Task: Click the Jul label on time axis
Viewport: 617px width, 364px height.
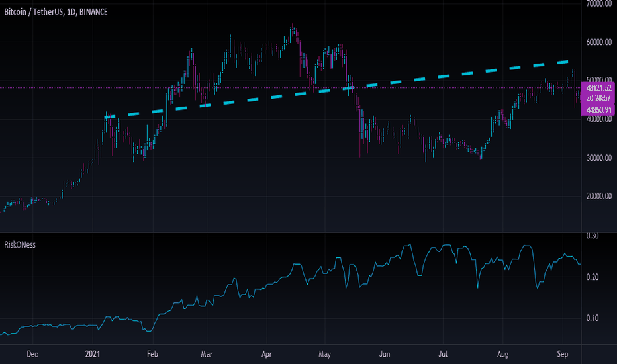Action: pyautogui.click(x=443, y=354)
